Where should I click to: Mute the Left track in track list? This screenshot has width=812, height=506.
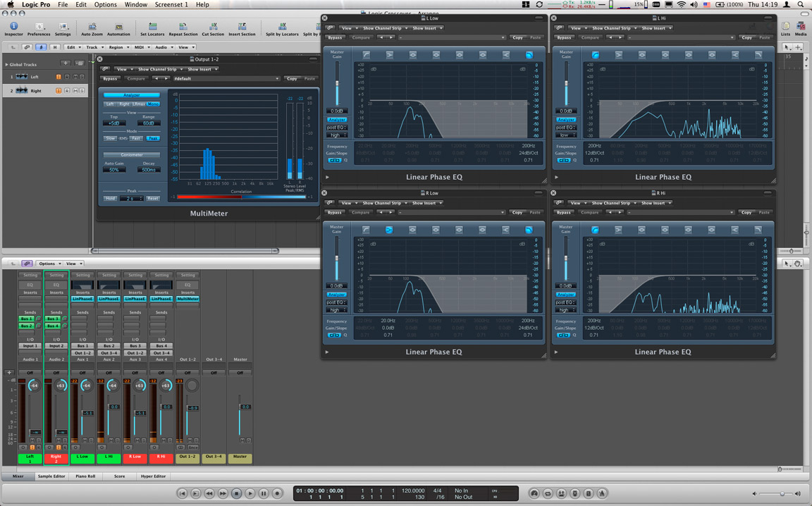(x=75, y=77)
